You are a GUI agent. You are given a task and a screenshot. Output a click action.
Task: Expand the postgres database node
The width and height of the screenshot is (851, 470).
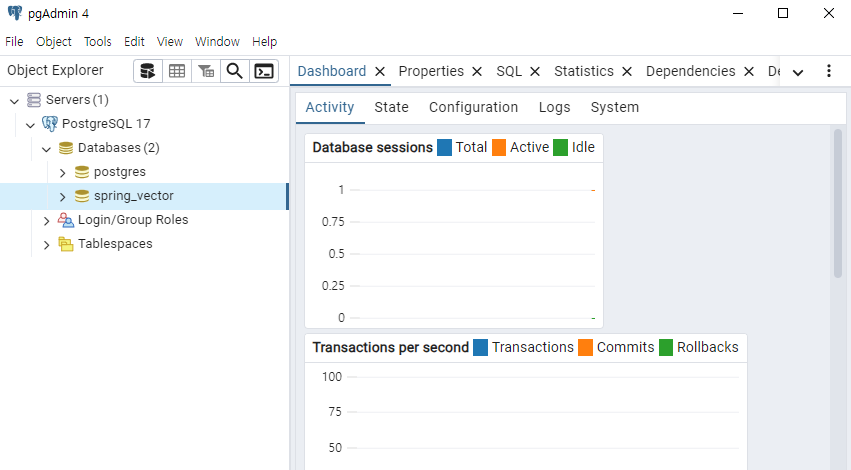coord(62,173)
